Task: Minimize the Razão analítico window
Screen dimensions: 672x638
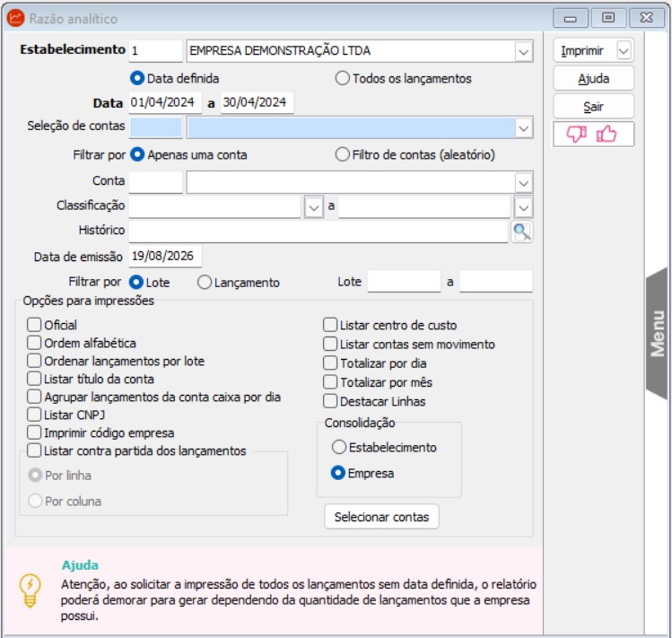Action: tap(570, 19)
